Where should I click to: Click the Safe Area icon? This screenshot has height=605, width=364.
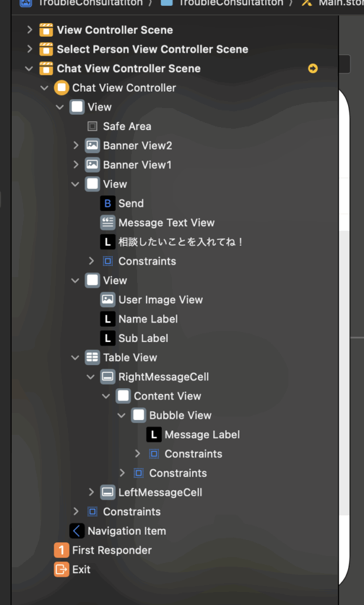tap(92, 126)
